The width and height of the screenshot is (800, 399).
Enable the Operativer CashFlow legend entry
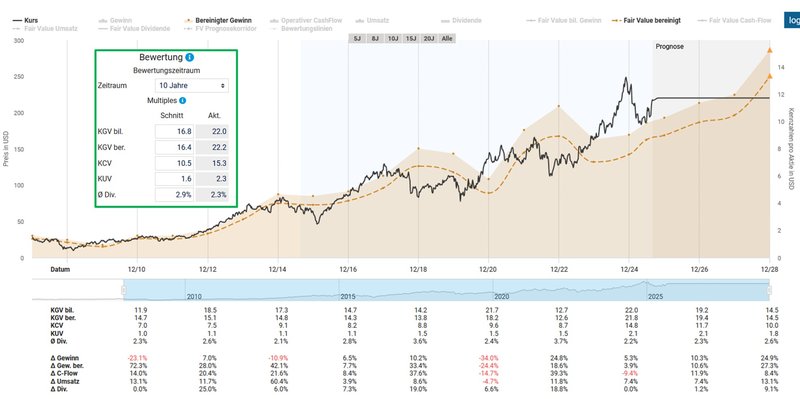tap(305, 20)
